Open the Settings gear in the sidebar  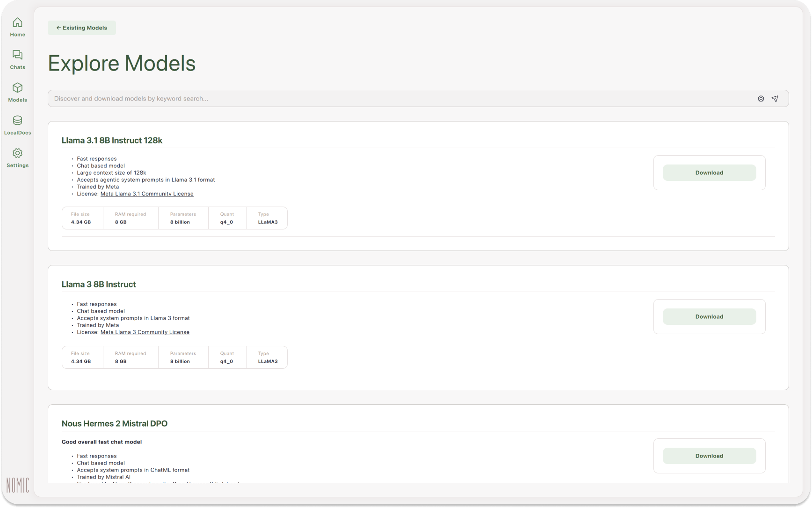17,153
